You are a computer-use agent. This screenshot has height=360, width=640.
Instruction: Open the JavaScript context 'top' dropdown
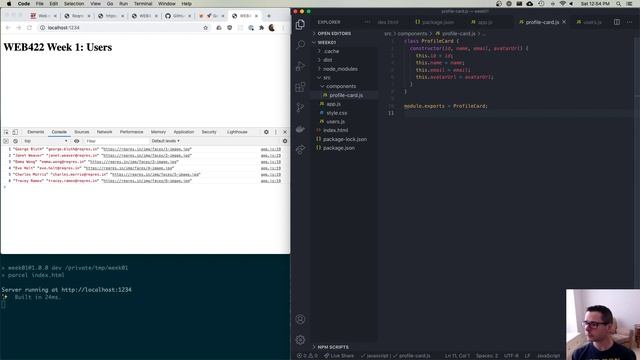(46, 141)
